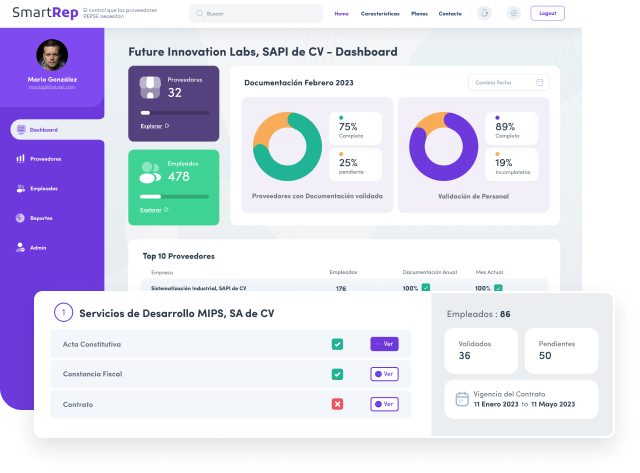Click the Empleados people icon in sidebar
Viewport: 640px width, 473px height.
[20, 189]
